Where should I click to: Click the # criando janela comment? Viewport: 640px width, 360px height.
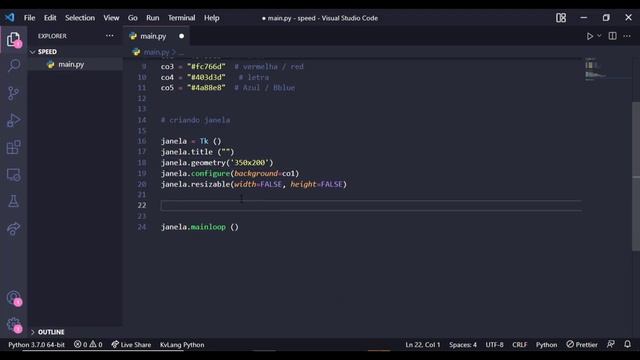(x=196, y=120)
